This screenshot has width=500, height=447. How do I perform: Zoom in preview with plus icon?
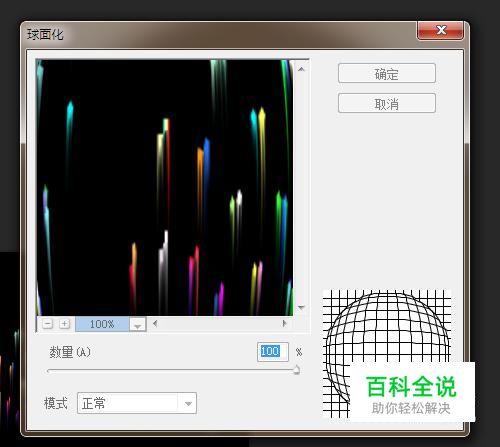tap(64, 324)
